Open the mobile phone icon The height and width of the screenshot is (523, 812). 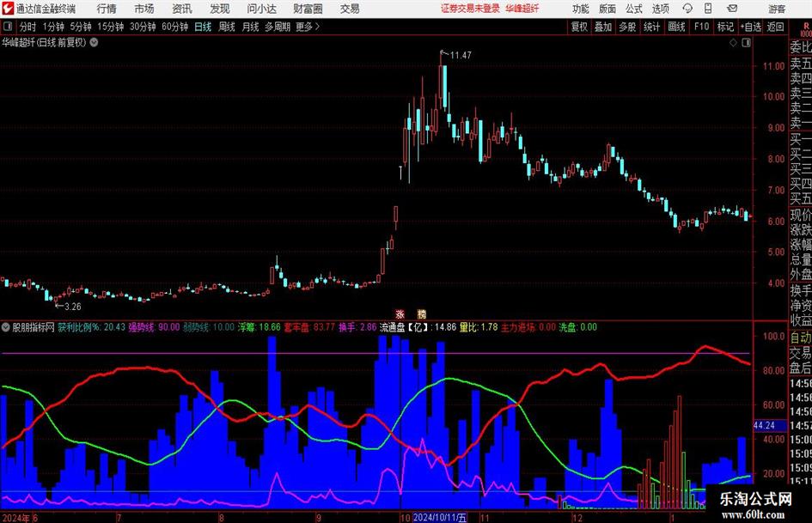point(708,9)
